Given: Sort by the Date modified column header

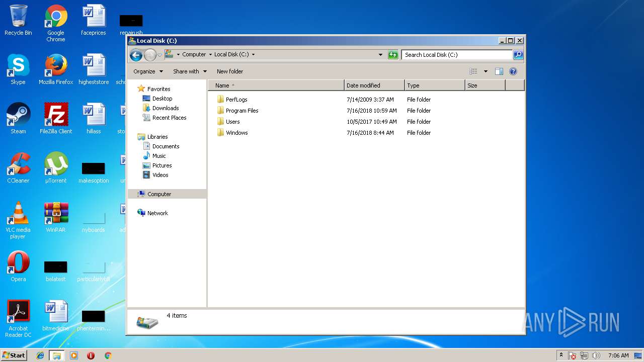Looking at the screenshot, I should (374, 85).
